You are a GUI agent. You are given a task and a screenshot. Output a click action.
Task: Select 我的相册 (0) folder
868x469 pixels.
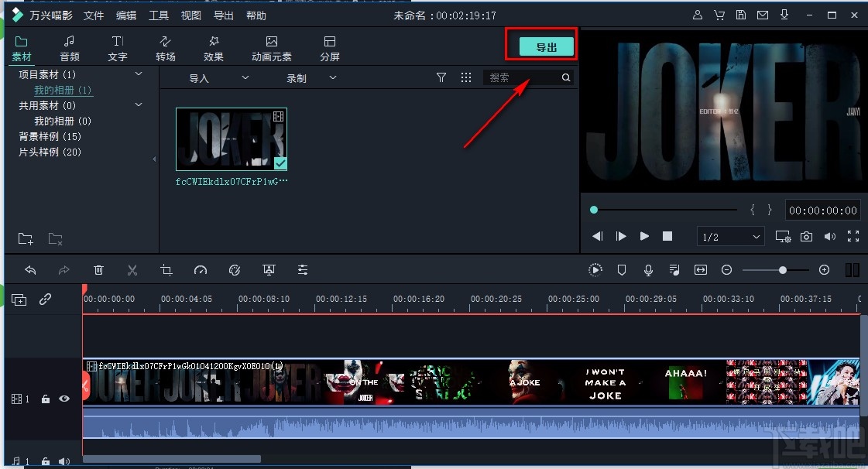coord(63,122)
